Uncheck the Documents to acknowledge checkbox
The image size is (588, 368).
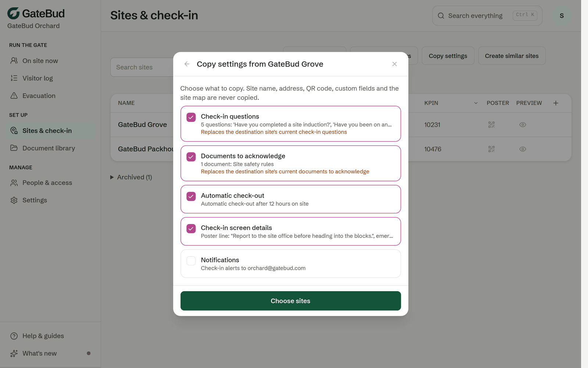(191, 157)
